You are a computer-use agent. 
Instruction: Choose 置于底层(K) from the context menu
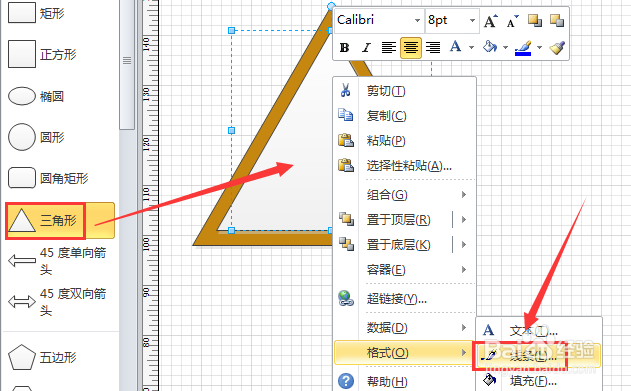tap(392, 245)
